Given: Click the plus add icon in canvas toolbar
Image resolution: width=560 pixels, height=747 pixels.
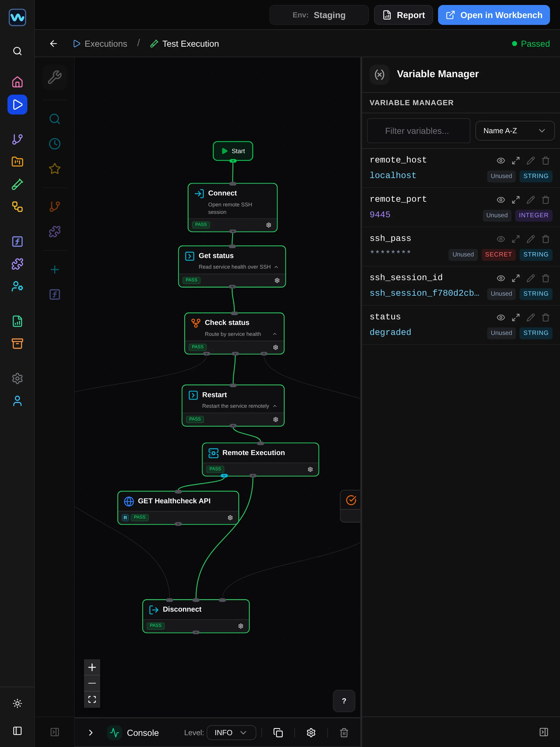Looking at the screenshot, I should pos(55,270).
